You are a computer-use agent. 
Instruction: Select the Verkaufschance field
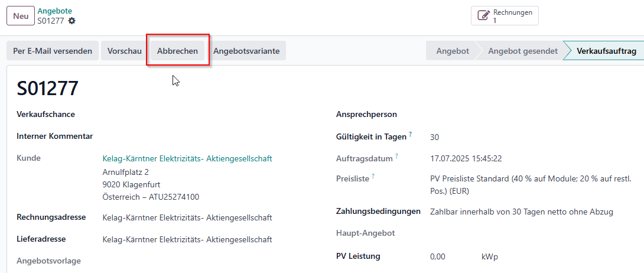point(45,114)
